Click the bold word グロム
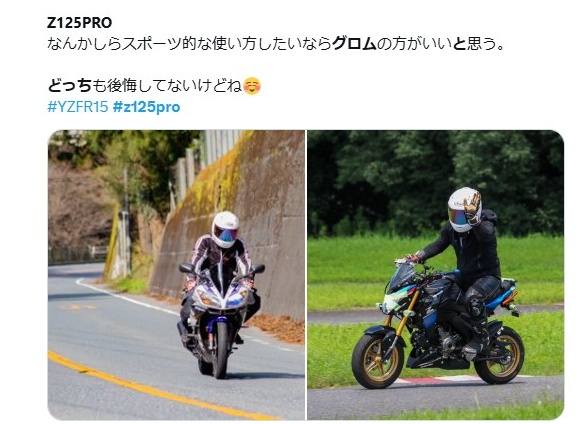This screenshot has height=424, width=580. click(354, 44)
